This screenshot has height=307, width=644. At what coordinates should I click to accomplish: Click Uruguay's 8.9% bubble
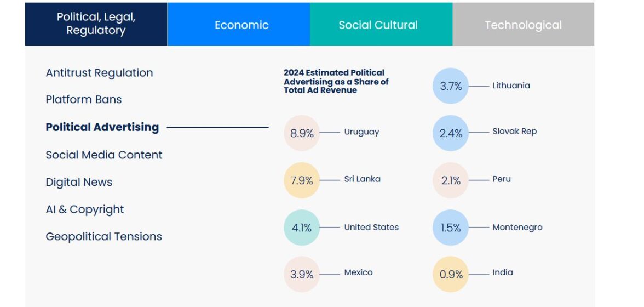(x=302, y=133)
